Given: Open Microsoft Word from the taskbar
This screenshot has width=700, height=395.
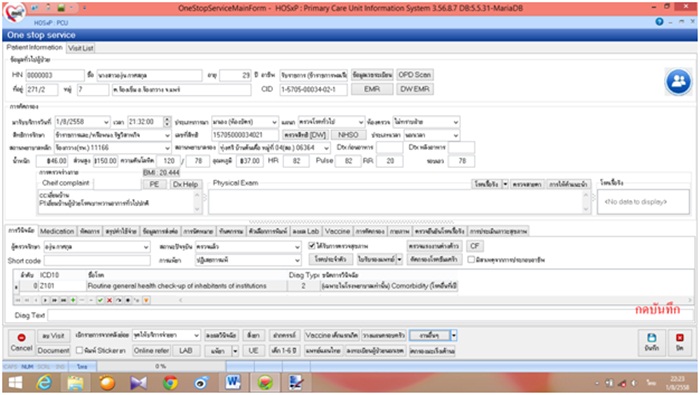Looking at the screenshot, I should coord(233,383).
